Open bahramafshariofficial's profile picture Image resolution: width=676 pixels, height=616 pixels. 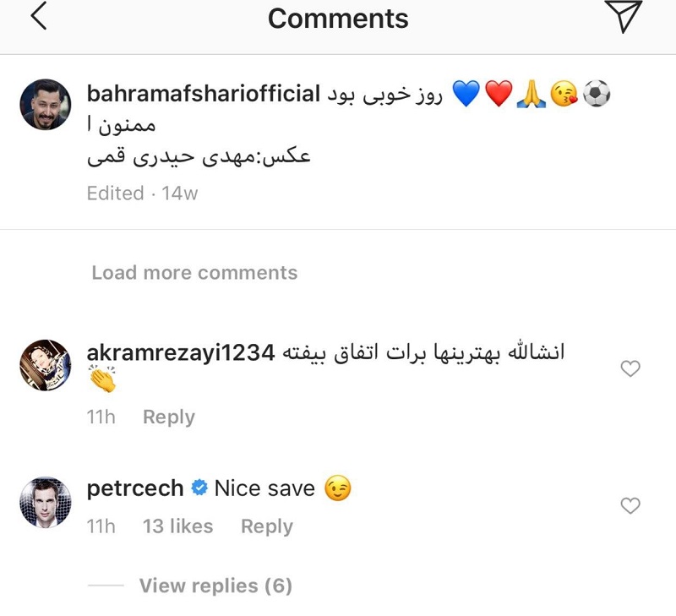[x=46, y=105]
